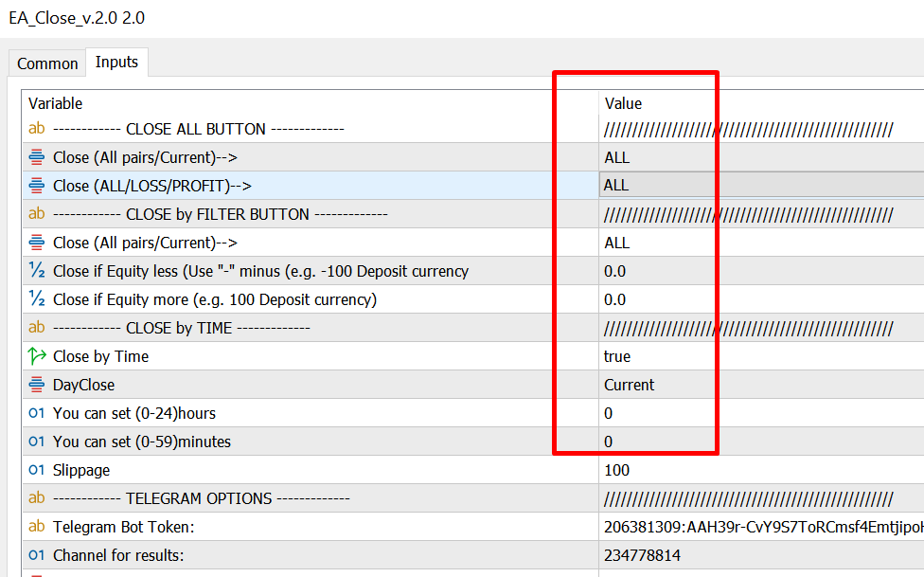Click the ab icon beside TELEGRAM OPTIONS
924x577 pixels.
click(37, 498)
